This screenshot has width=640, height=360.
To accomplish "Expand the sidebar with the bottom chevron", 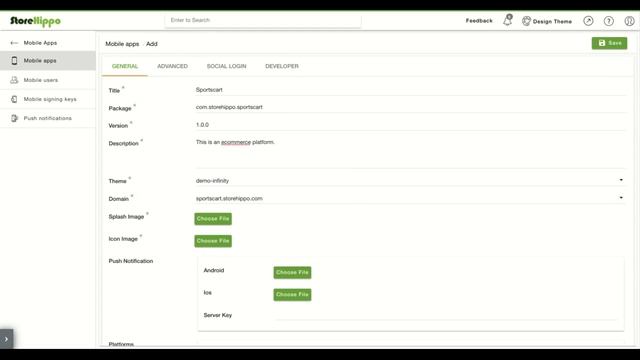I will pyautogui.click(x=7, y=339).
